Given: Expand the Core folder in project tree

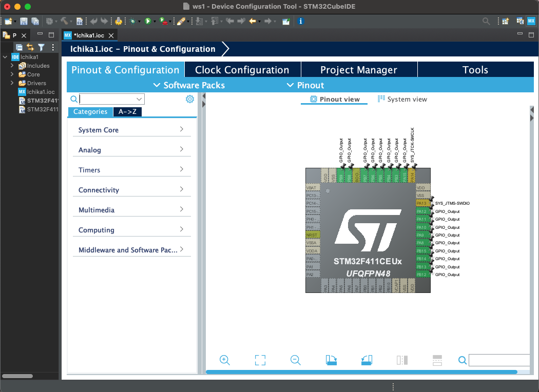Looking at the screenshot, I should point(12,74).
